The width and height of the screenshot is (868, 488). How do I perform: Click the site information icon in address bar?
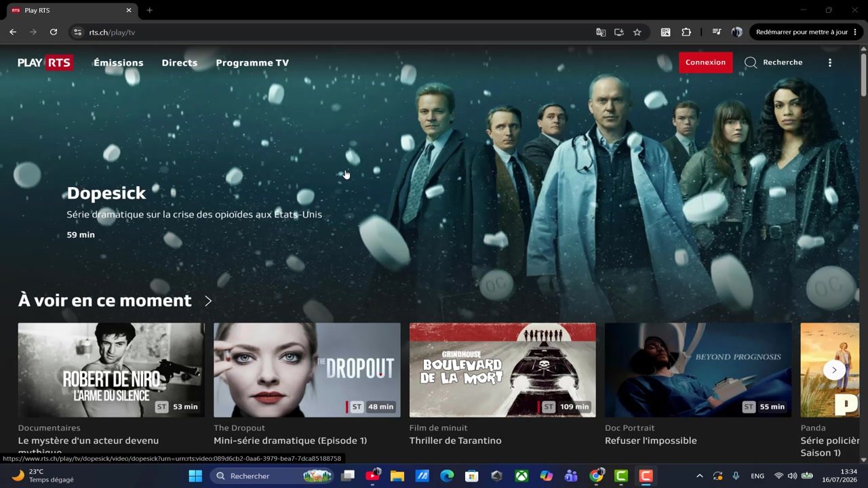click(77, 32)
